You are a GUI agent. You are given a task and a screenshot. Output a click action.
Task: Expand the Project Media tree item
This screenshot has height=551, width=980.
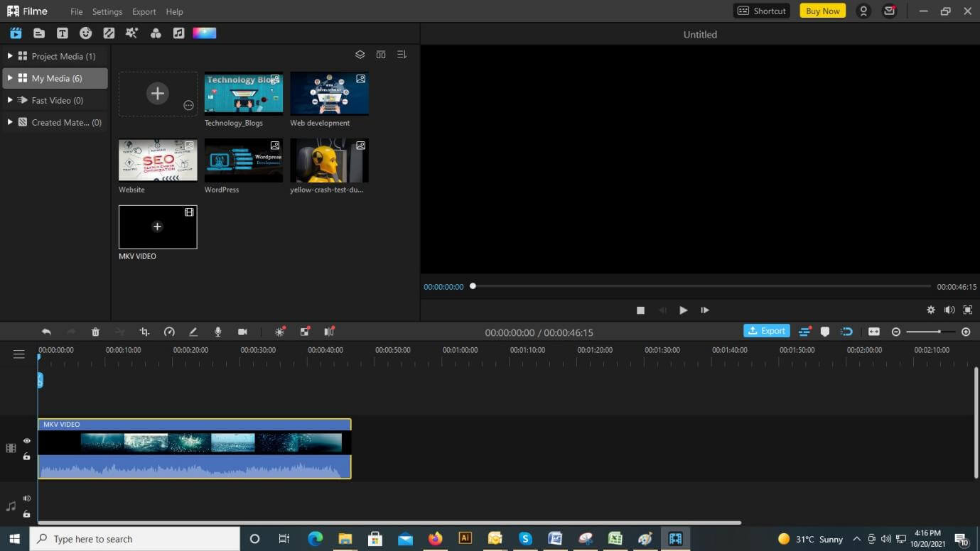[10, 55]
